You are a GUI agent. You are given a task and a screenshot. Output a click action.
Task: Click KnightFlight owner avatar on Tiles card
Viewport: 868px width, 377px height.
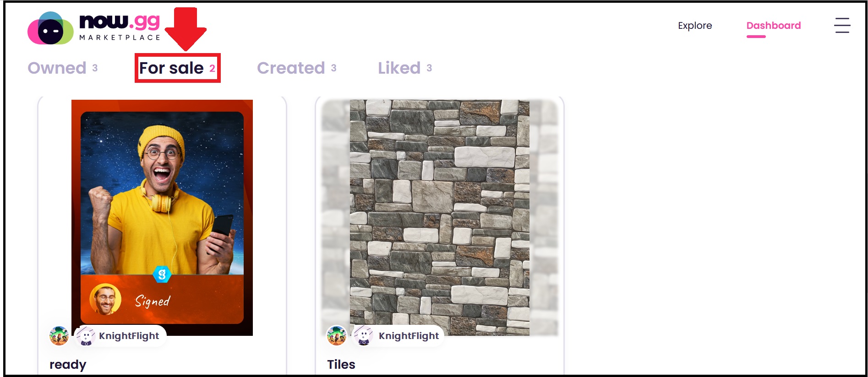pos(364,336)
